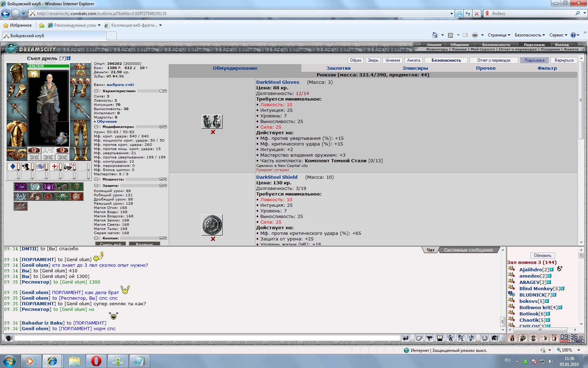
Task: Open Internet Explorer in Windows taskbar
Action: [52, 361]
